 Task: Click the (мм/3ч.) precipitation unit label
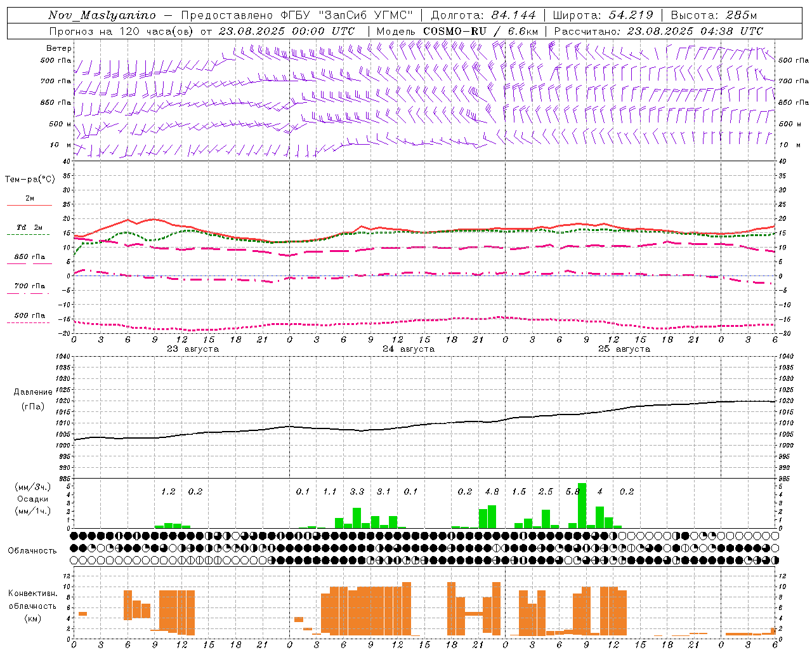pyautogui.click(x=33, y=487)
